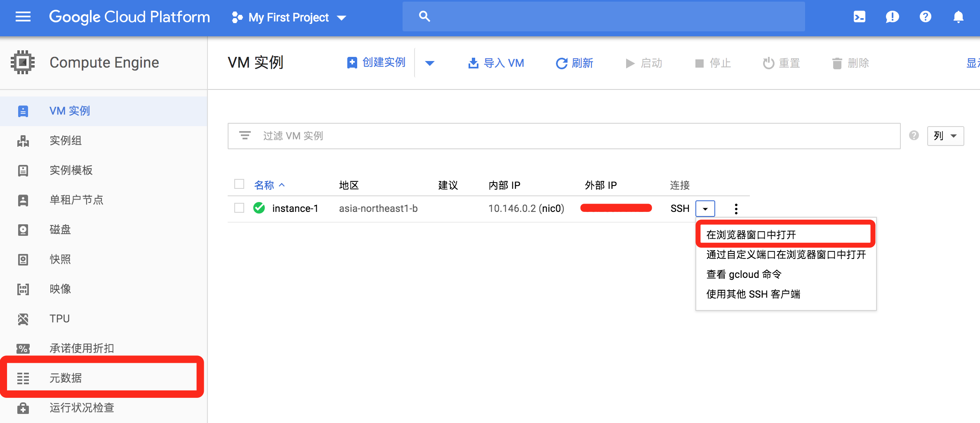This screenshot has width=980, height=423.
Task: Click the 映像 image icon
Action: tap(23, 289)
